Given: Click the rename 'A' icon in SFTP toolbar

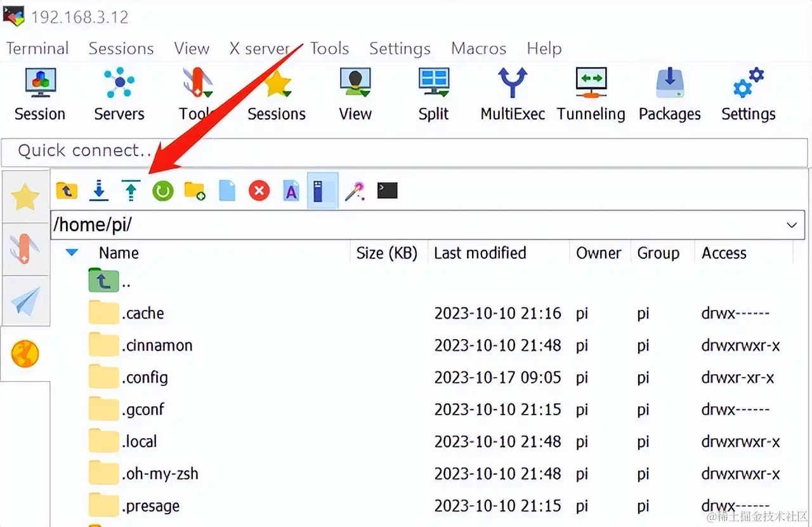Looking at the screenshot, I should point(291,190).
